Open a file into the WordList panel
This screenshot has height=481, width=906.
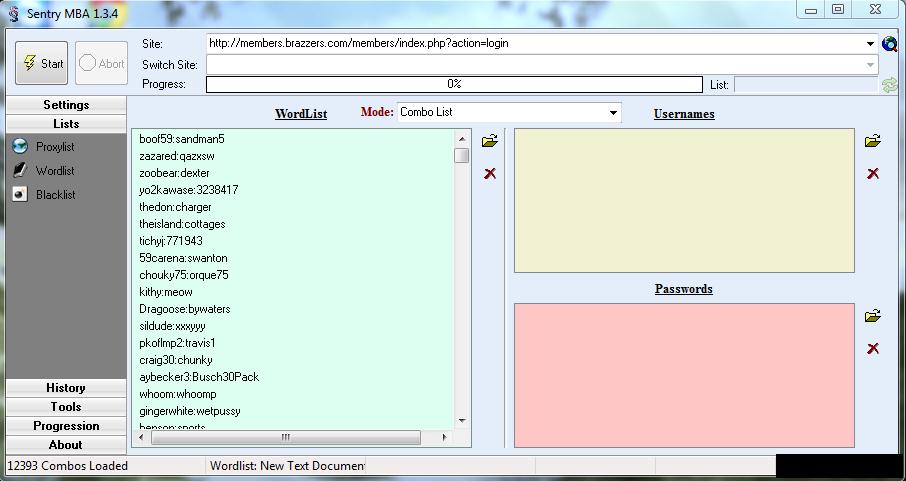(489, 140)
